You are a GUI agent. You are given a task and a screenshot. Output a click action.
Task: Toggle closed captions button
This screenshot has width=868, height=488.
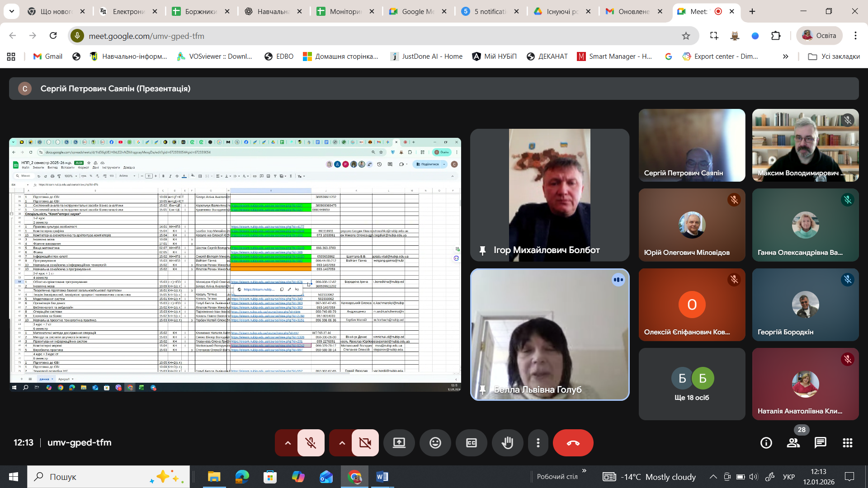point(471,443)
